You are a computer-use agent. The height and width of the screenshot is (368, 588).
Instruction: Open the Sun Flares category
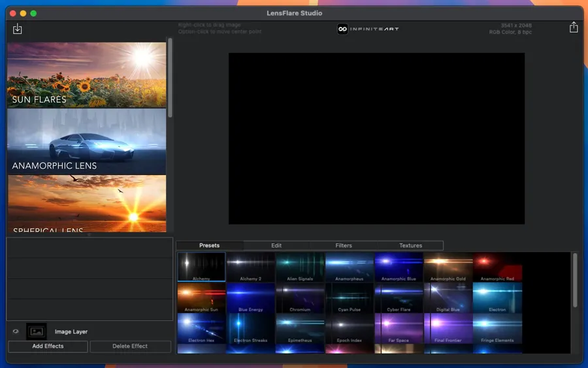[x=86, y=75]
